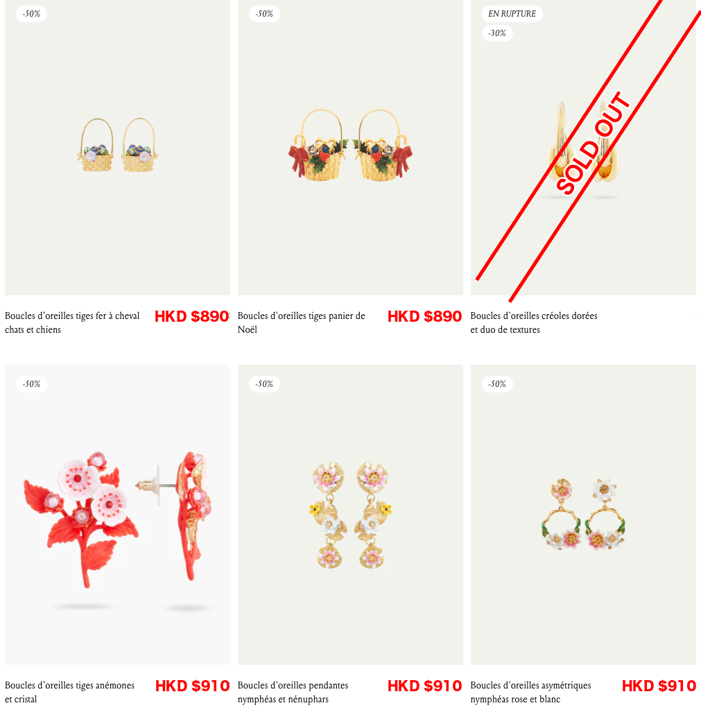Image resolution: width=701 pixels, height=728 pixels.
Task: Click the EN RUPTURE badge
Action: (x=512, y=14)
